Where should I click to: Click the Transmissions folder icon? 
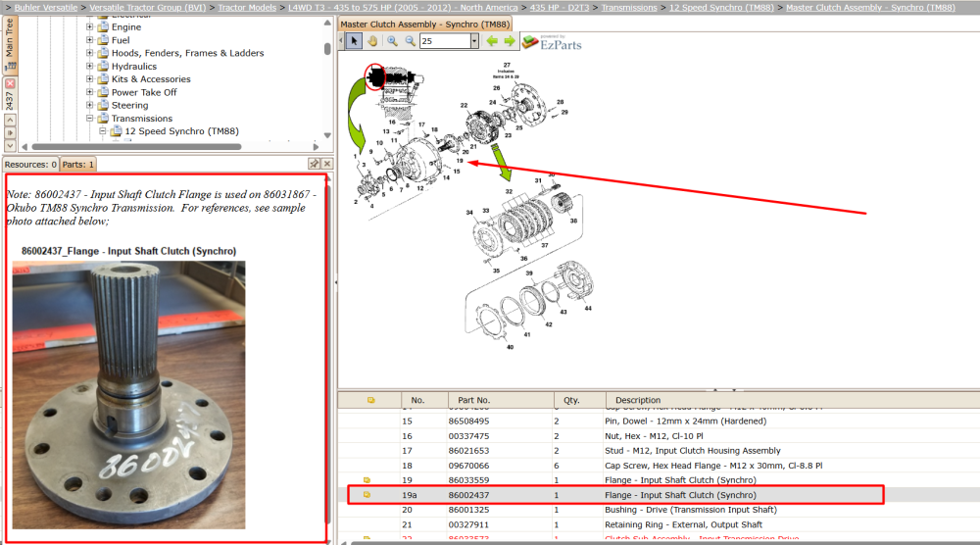(x=103, y=119)
